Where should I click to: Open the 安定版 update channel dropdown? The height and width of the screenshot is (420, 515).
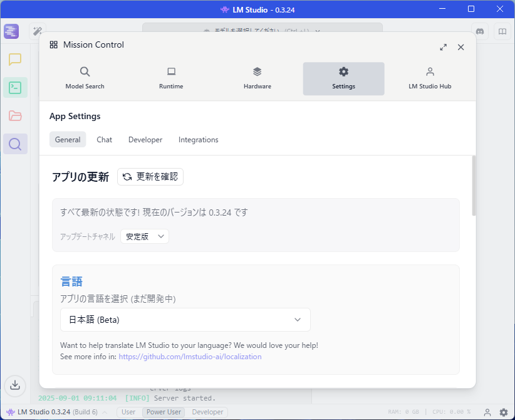(145, 236)
